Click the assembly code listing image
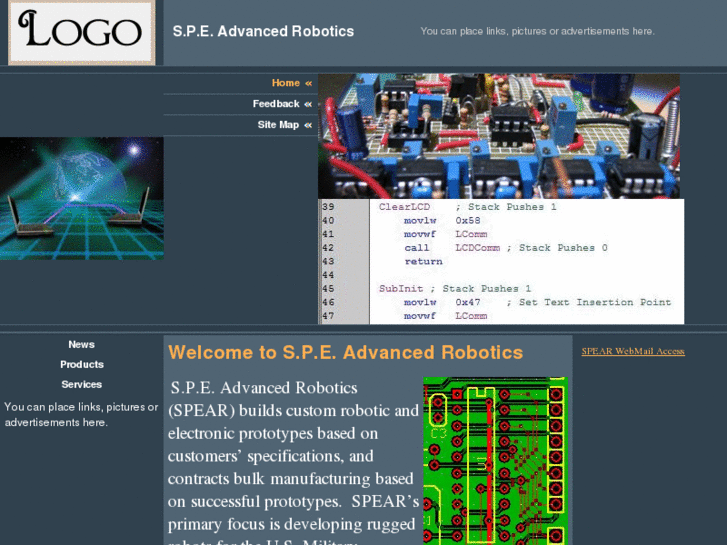Viewport: 727px width, 545px height. [x=501, y=262]
